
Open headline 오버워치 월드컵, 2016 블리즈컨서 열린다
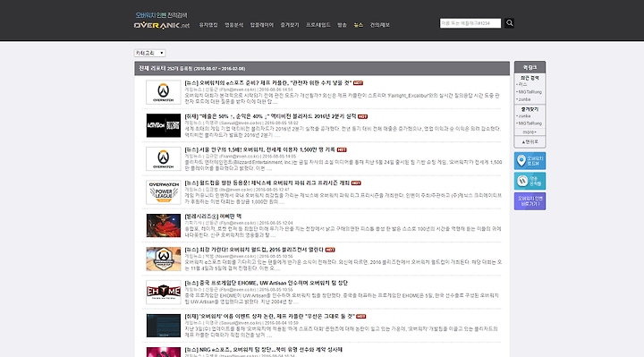click(x=254, y=250)
